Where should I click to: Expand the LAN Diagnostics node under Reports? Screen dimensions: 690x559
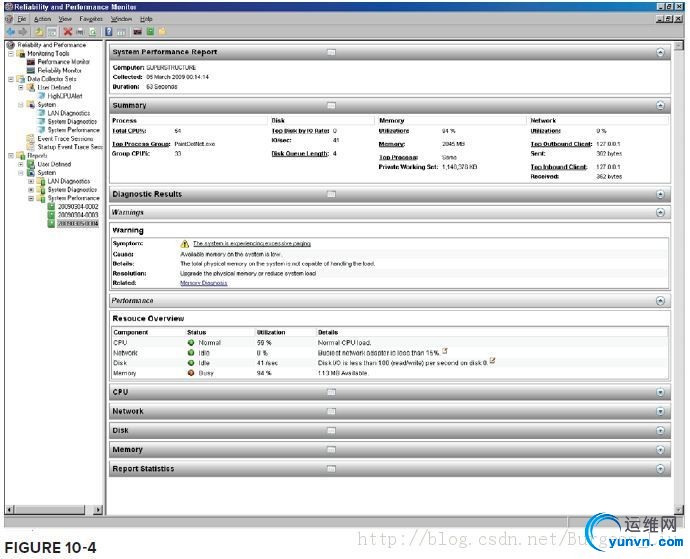(x=31, y=180)
